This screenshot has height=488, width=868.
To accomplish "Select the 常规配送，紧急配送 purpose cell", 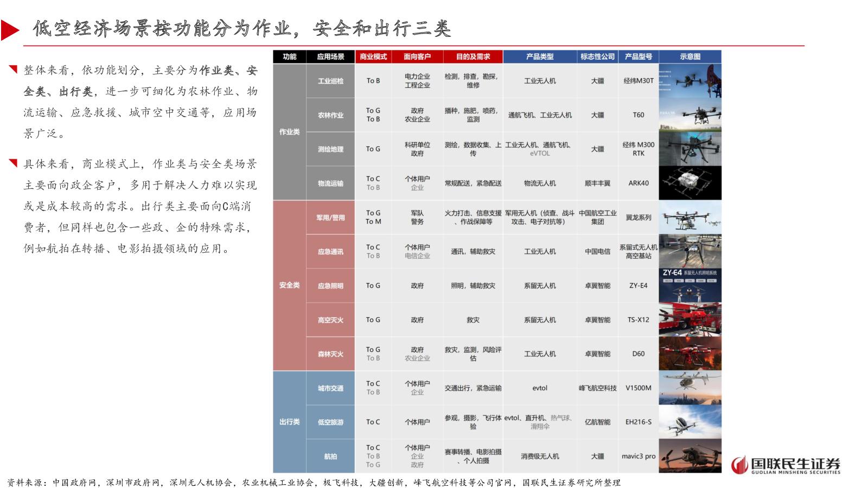I will [473, 183].
